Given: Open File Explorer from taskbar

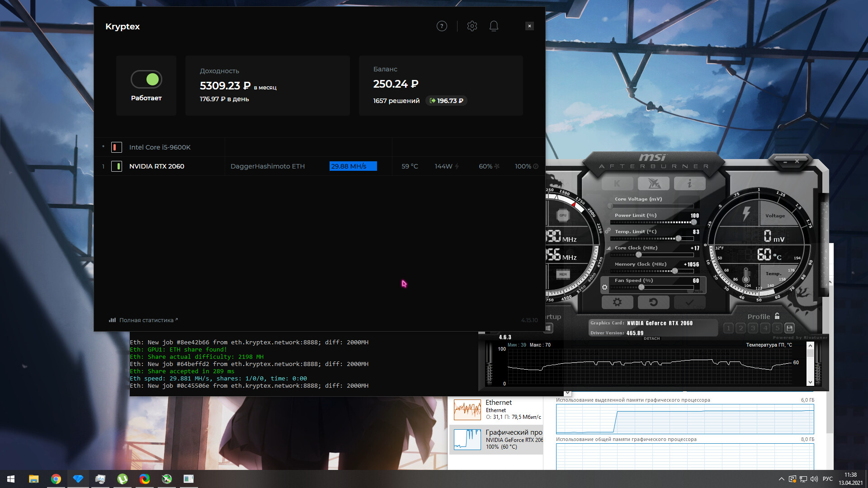Looking at the screenshot, I should (x=33, y=479).
